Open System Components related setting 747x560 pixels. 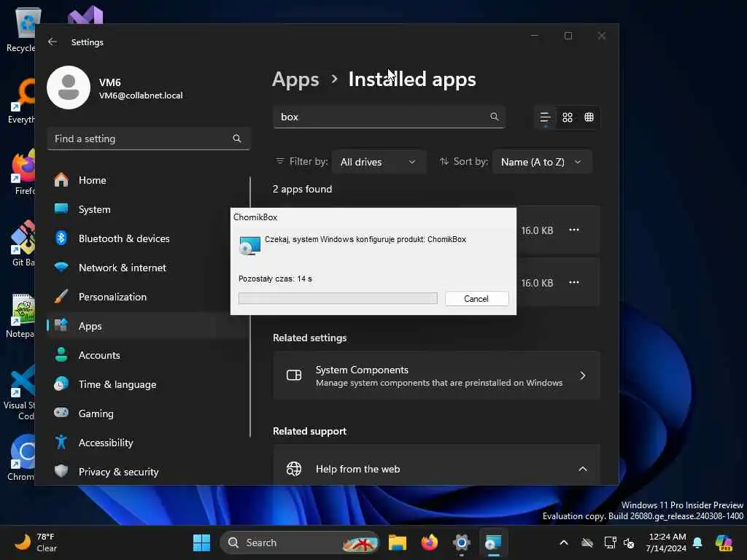coord(436,376)
